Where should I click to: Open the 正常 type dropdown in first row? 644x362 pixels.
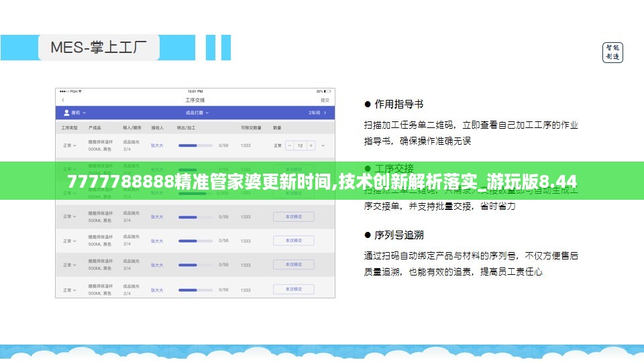69,145
